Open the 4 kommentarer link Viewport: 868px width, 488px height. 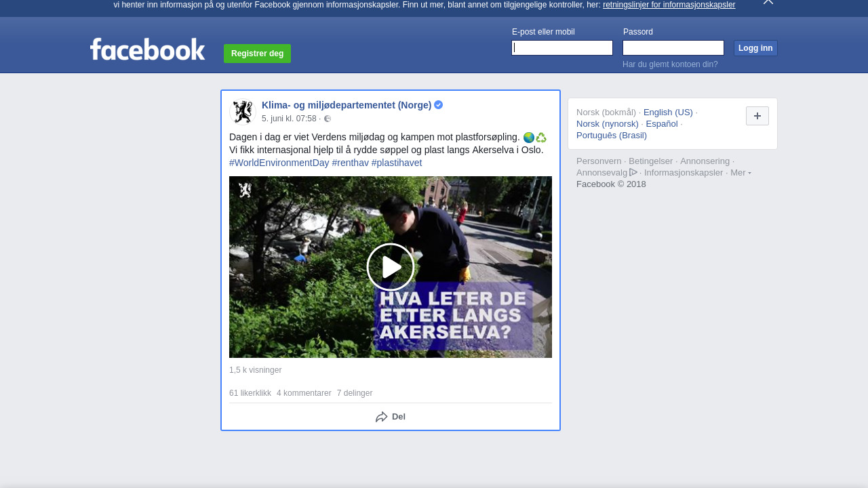point(304,393)
